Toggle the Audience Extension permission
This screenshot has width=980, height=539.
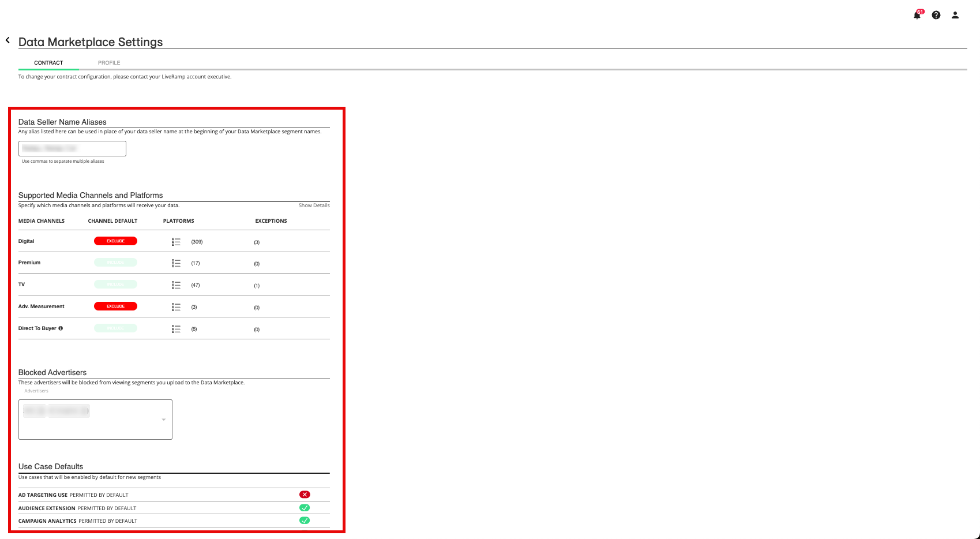tap(305, 508)
